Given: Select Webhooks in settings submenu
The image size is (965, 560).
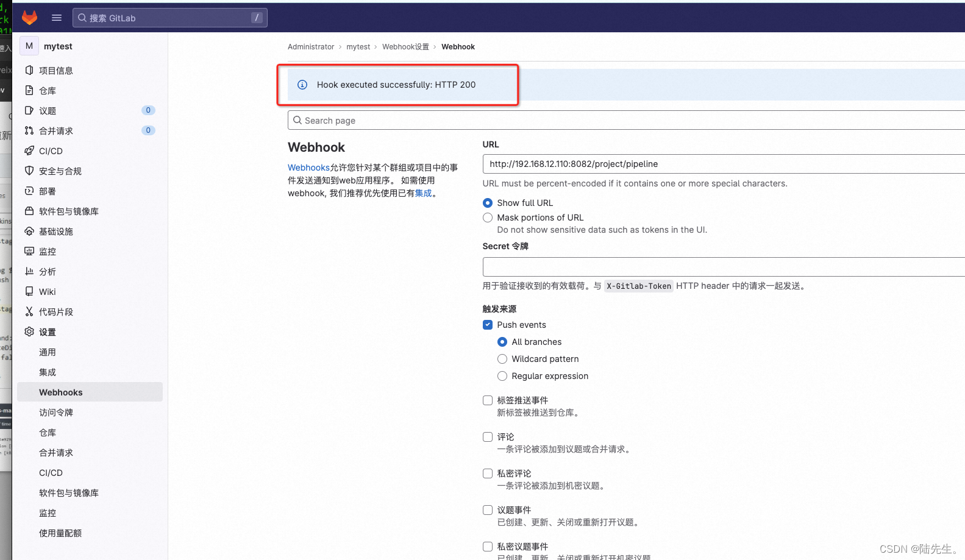Looking at the screenshot, I should (90, 392).
